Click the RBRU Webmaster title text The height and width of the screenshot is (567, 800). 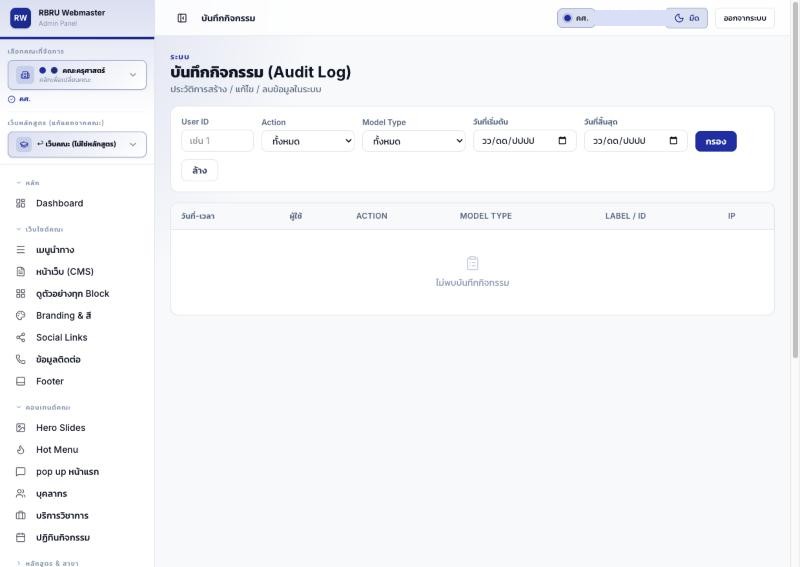click(x=72, y=13)
